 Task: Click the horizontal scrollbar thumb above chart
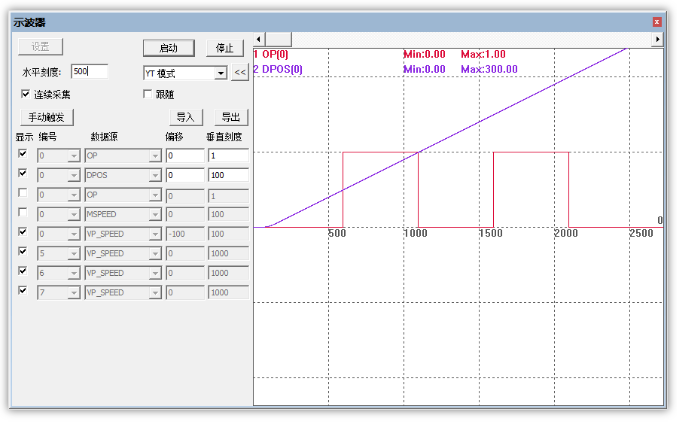[278, 39]
